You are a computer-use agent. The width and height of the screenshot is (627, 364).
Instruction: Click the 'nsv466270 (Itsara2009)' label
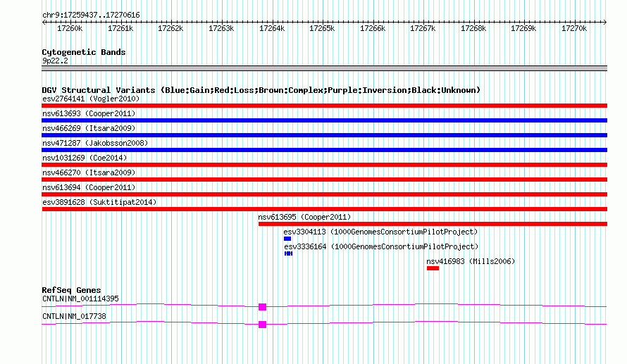point(89,172)
